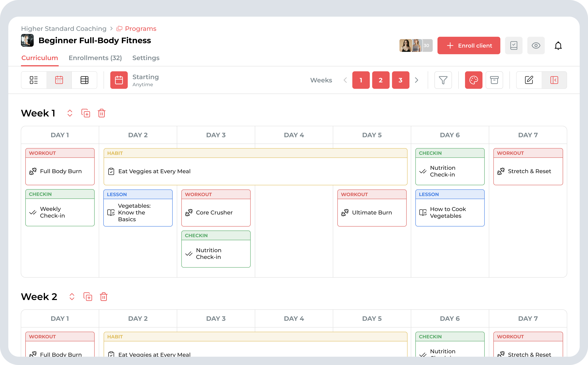Open Core Crusher workout card

coord(216,208)
